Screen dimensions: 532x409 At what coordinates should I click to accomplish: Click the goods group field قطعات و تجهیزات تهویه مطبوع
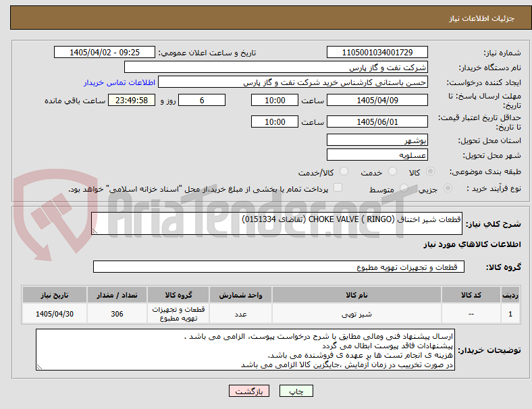tap(279, 267)
